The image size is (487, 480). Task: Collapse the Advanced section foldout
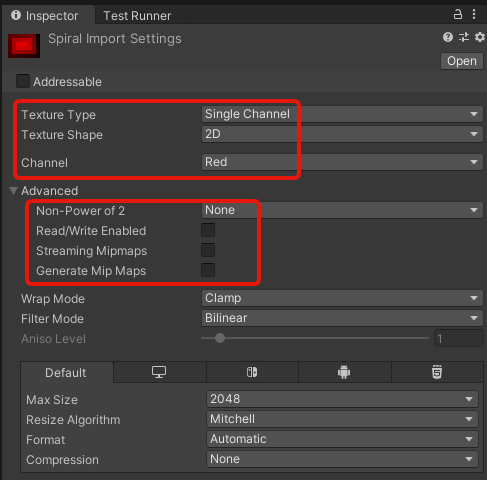click(14, 191)
